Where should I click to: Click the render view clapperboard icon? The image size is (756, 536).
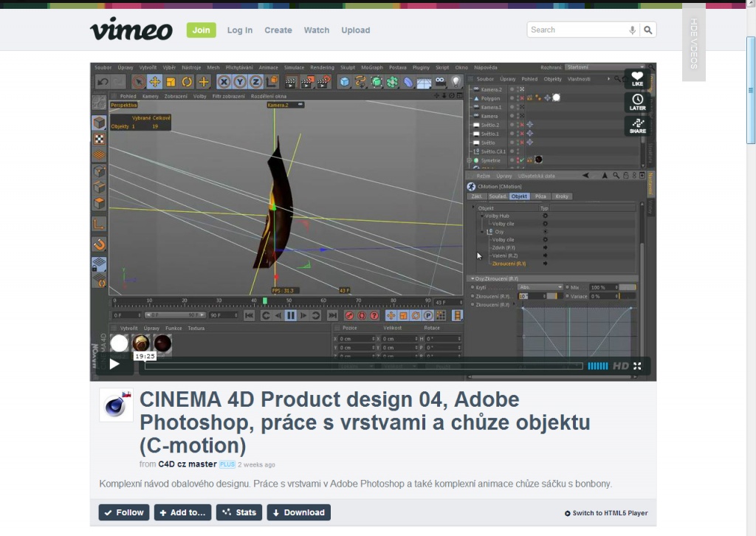(290, 82)
